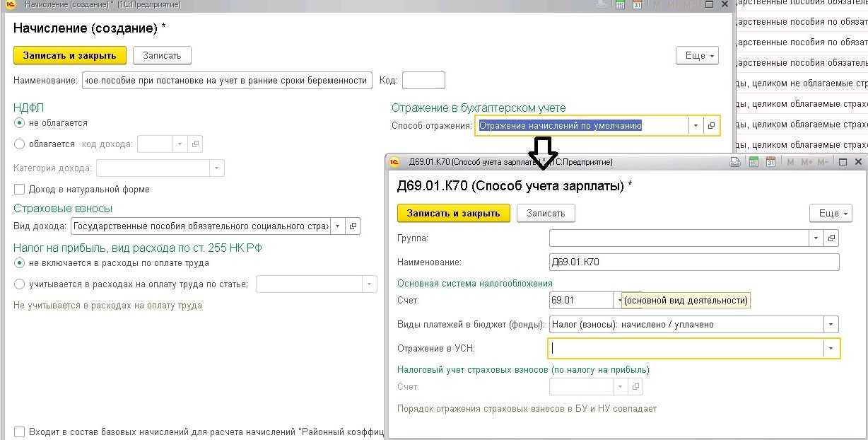
Task: Open calendar icon in Начисление title bar
Action: (637, 4)
